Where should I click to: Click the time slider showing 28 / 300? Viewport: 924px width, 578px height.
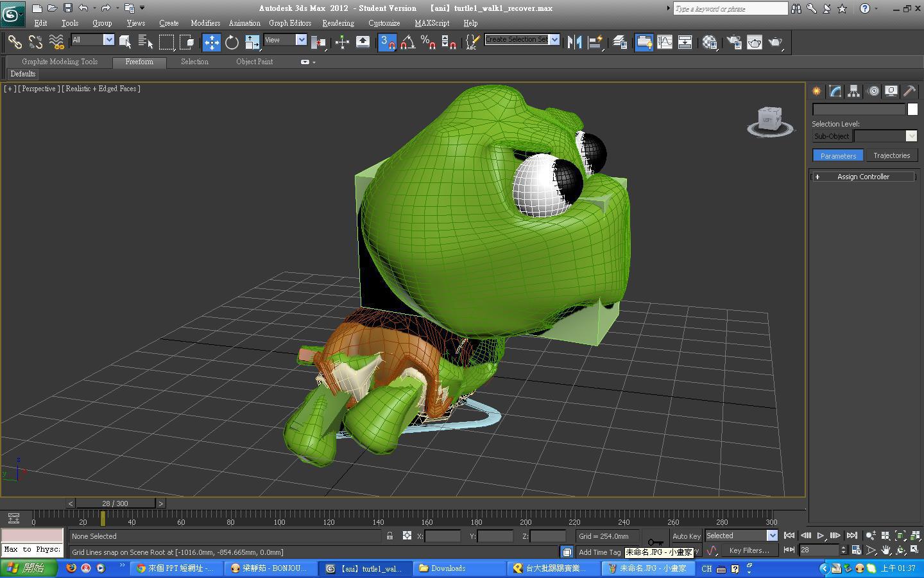pos(115,504)
